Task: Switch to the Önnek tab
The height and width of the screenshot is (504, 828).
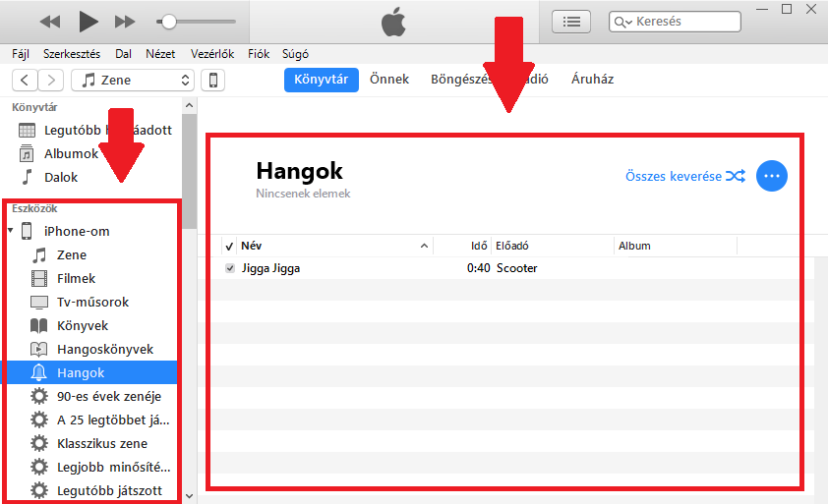Action: [x=389, y=80]
